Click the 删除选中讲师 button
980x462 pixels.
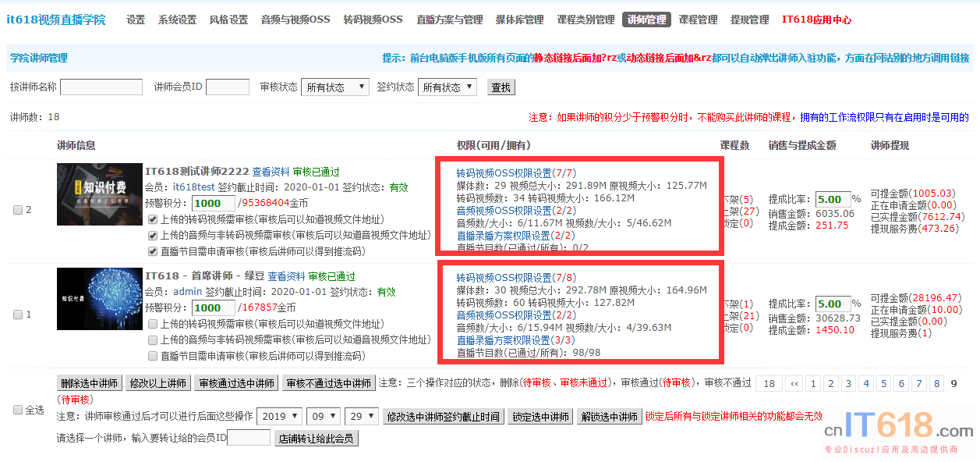click(90, 383)
